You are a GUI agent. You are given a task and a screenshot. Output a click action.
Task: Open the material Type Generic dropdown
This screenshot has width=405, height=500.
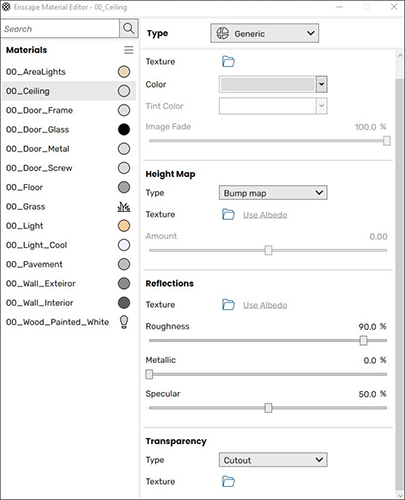265,33
